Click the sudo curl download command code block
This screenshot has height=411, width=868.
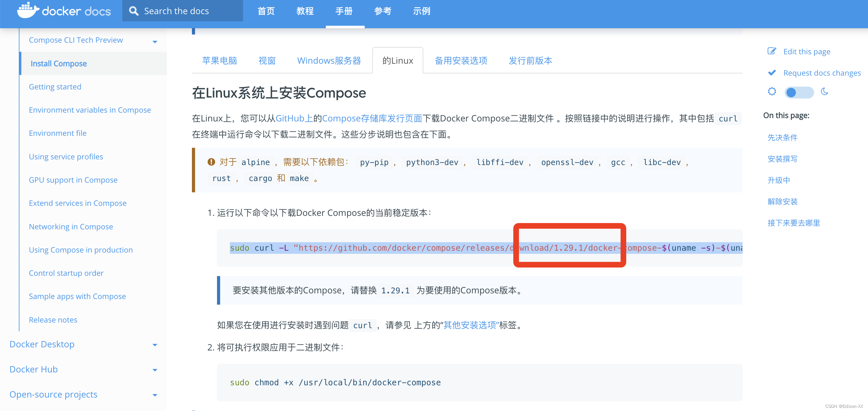[x=479, y=248]
